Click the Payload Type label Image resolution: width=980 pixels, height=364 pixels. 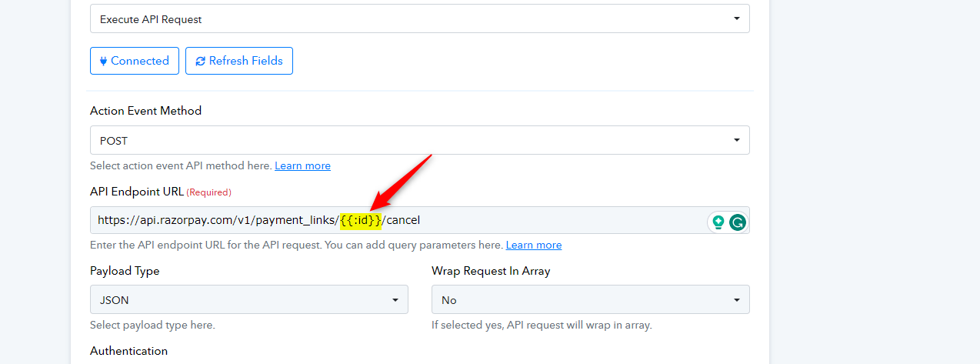125,271
